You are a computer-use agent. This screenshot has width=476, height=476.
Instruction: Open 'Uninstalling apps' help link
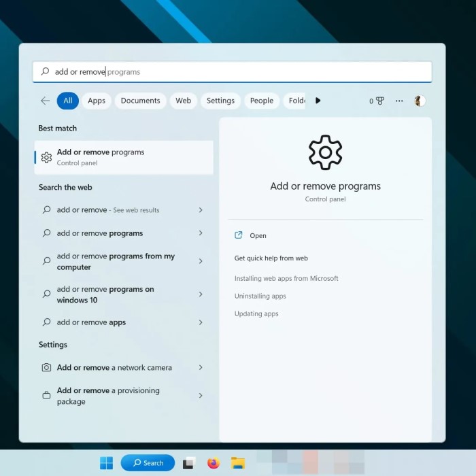[x=260, y=296]
